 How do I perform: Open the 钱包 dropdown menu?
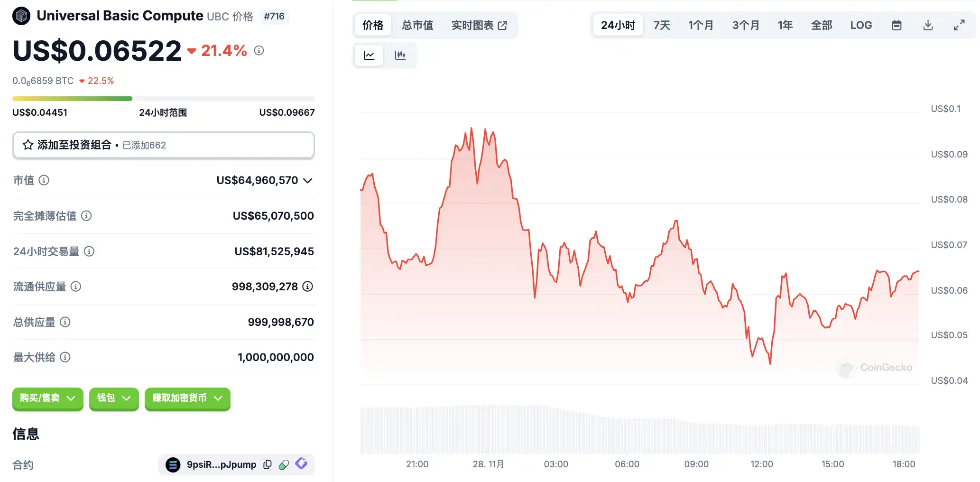tap(113, 398)
